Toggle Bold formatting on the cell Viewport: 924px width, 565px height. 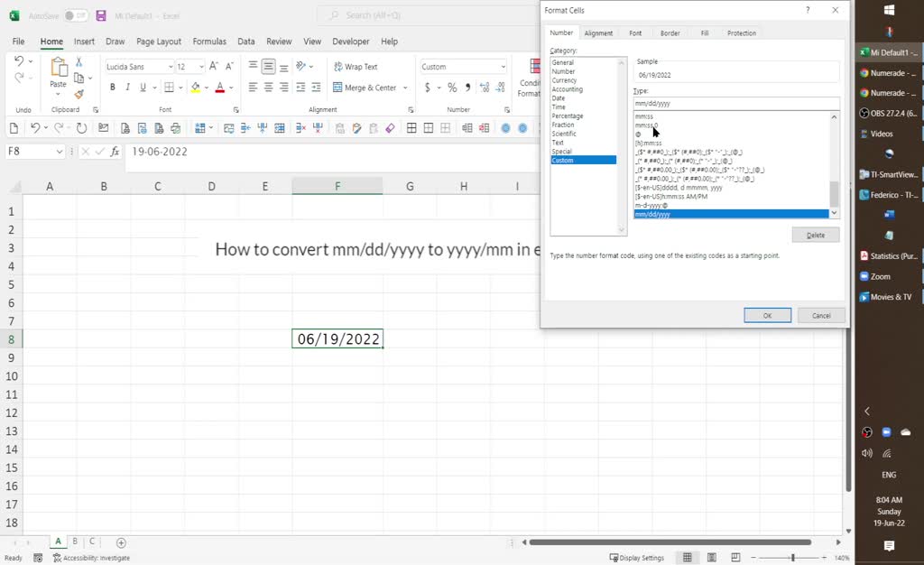(x=113, y=87)
